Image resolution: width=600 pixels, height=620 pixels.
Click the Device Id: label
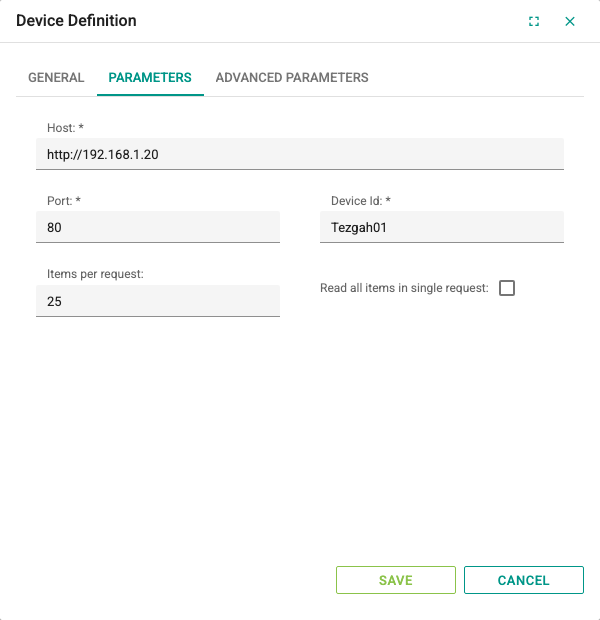point(361,201)
